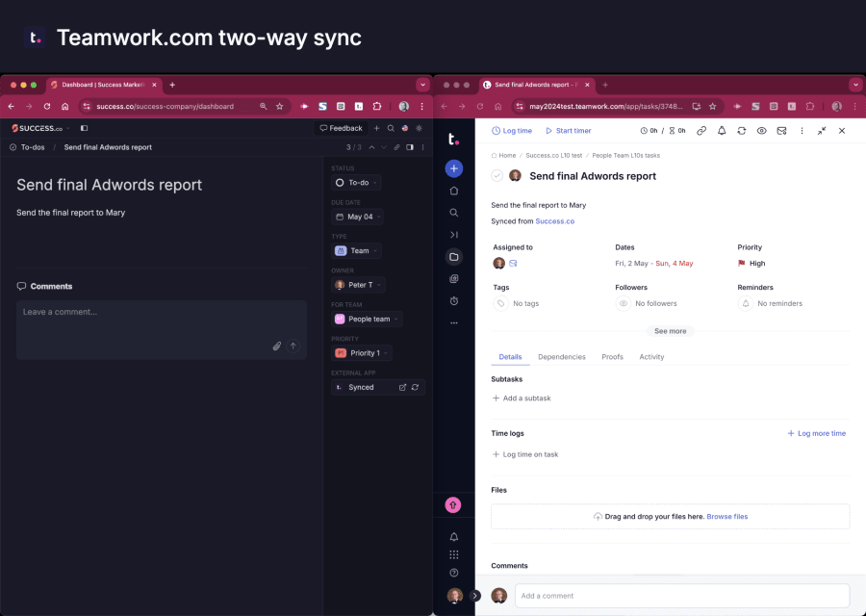866x616 pixels.
Task: Collapse the task panel with the shrink arrows icon
Action: point(822,131)
